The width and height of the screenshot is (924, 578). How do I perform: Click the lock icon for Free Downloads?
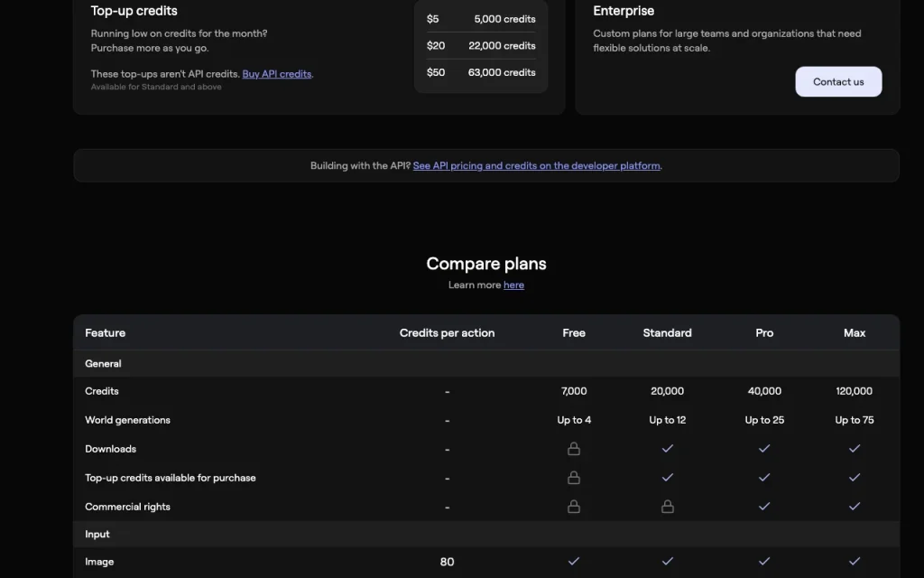573,449
